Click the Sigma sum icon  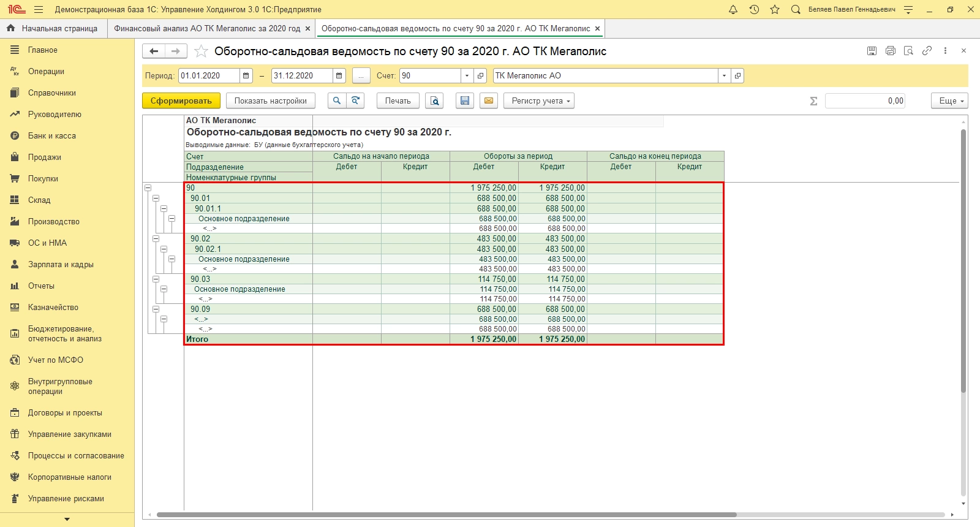[813, 101]
